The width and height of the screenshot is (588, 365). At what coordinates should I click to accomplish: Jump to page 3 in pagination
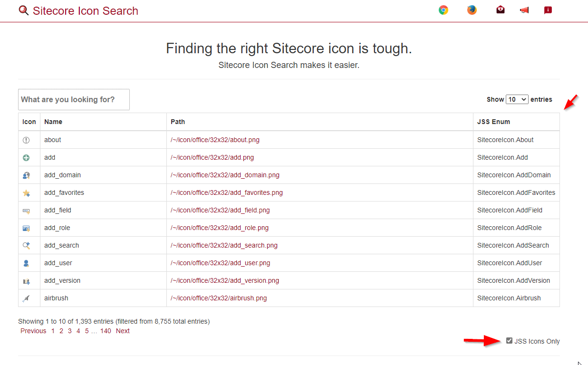[x=70, y=331]
